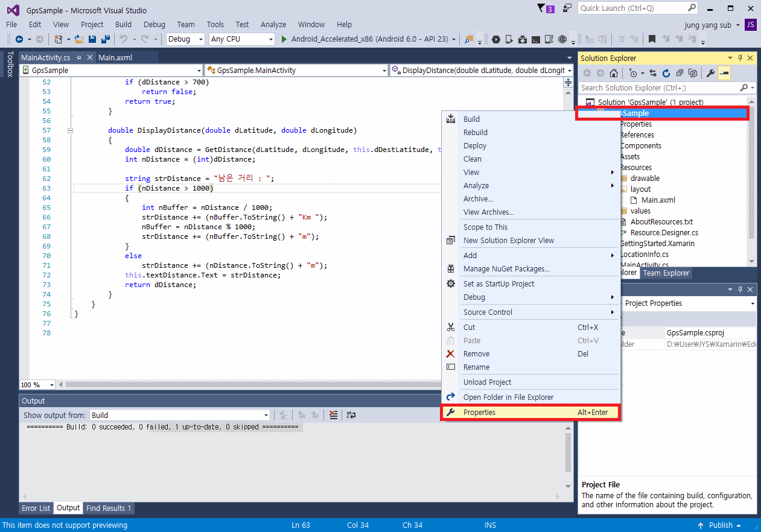This screenshot has width=761, height=532.
Task: Click the JS user avatar badge
Action: [750, 25]
